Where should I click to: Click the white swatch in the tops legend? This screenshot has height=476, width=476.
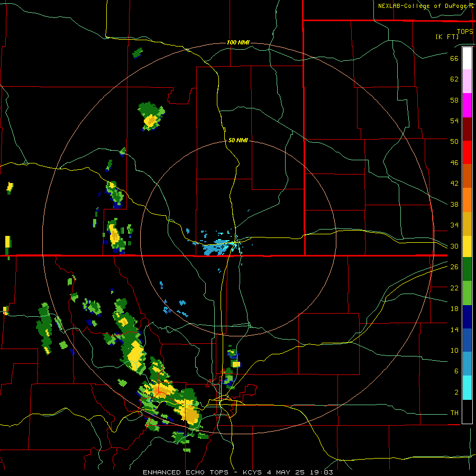(x=467, y=58)
